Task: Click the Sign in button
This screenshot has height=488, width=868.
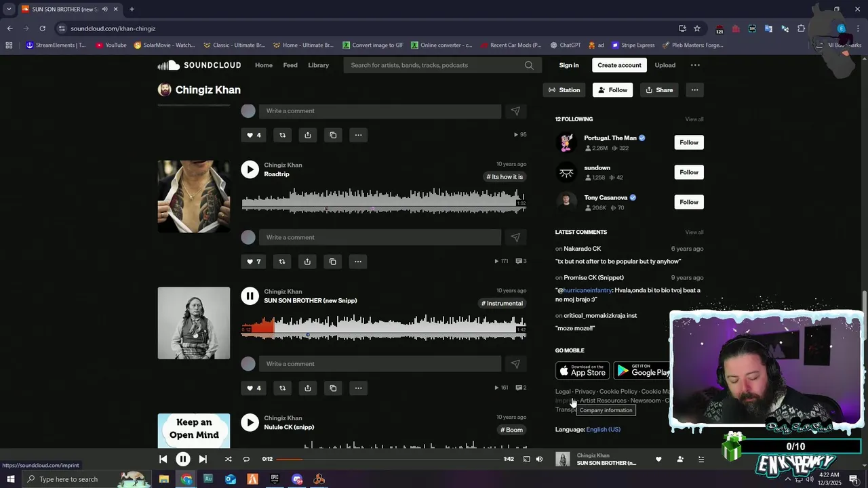Action: click(569, 65)
